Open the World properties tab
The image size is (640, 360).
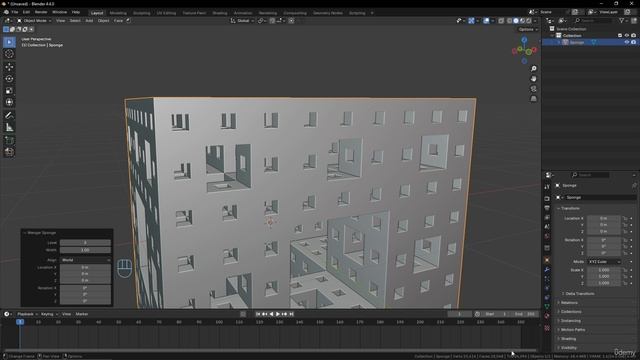click(x=547, y=236)
